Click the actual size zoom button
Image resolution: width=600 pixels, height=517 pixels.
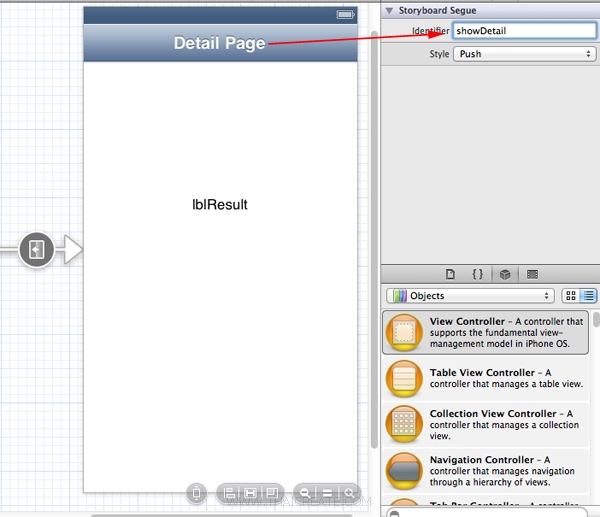327,493
